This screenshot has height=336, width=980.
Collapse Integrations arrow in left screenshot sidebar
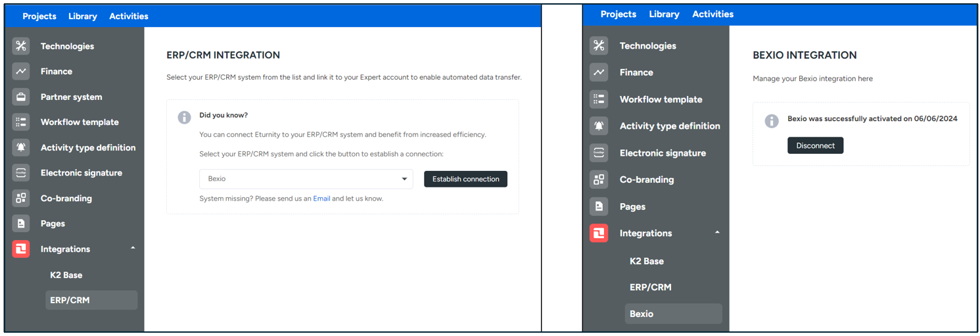[x=133, y=249]
